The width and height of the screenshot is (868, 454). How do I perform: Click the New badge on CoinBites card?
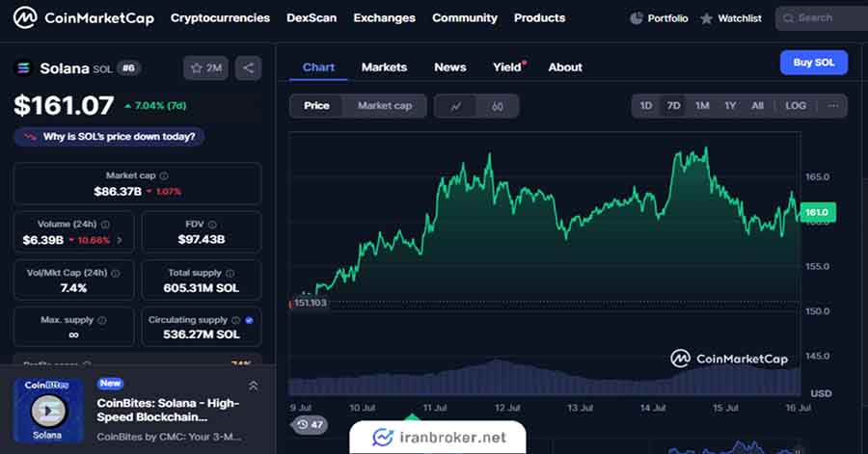pyautogui.click(x=110, y=384)
